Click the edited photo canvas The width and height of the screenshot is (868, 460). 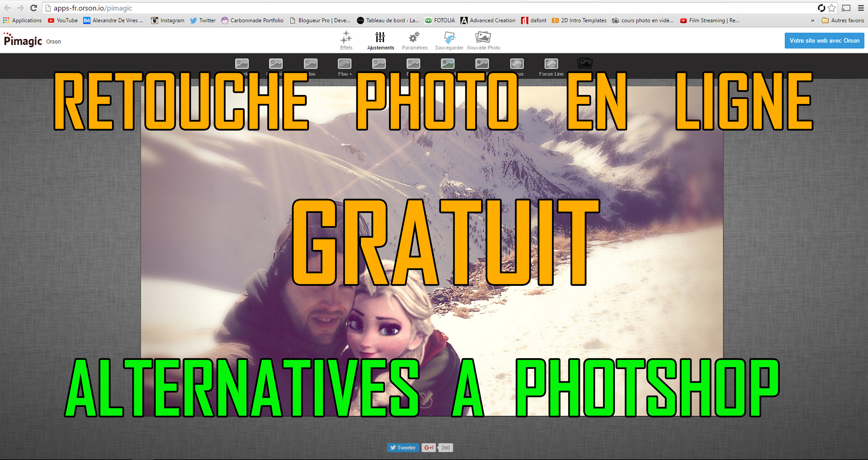[432, 251]
